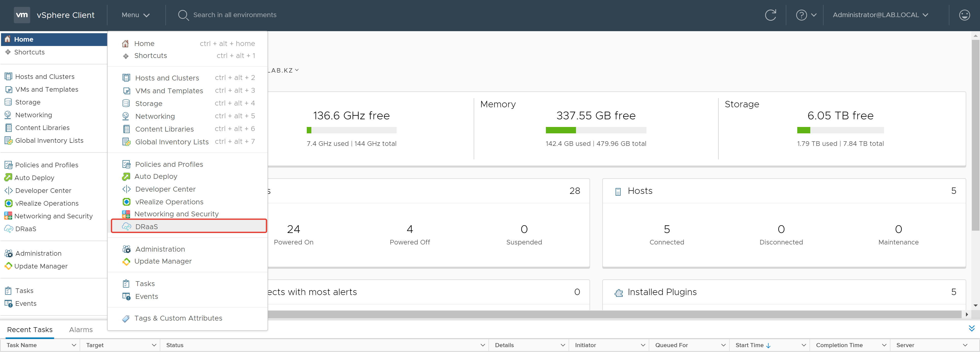Click Networking icon in left sidebar

[x=8, y=115]
